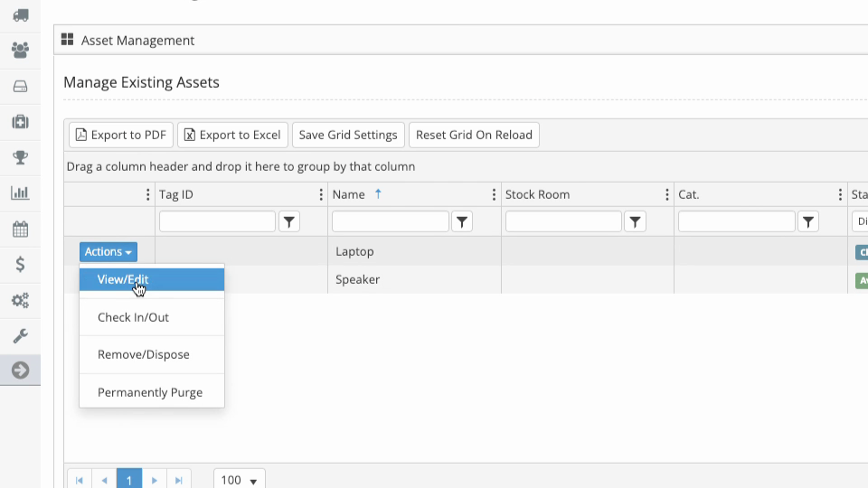
Task: Toggle the Laptop row Actions dropdown
Action: [x=108, y=252]
